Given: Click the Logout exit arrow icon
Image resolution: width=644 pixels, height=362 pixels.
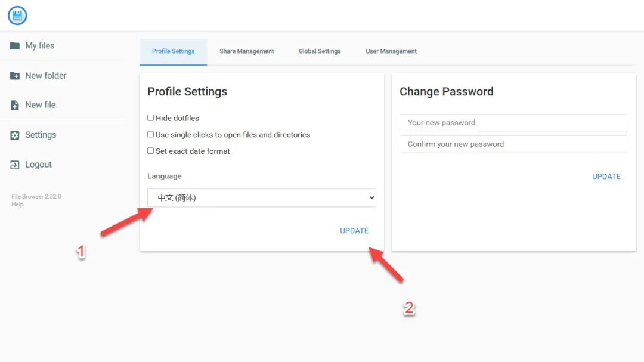Looking at the screenshot, I should [x=15, y=165].
